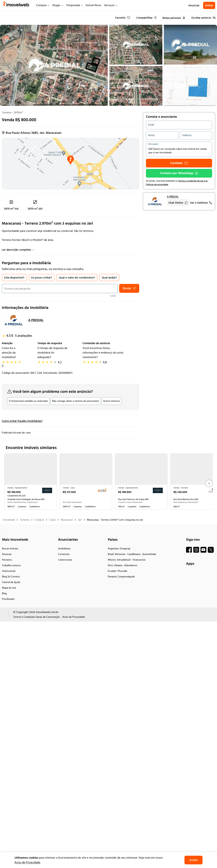Open the Imóvel Novo menu item
217x868 pixels.
pyautogui.click(x=93, y=5)
